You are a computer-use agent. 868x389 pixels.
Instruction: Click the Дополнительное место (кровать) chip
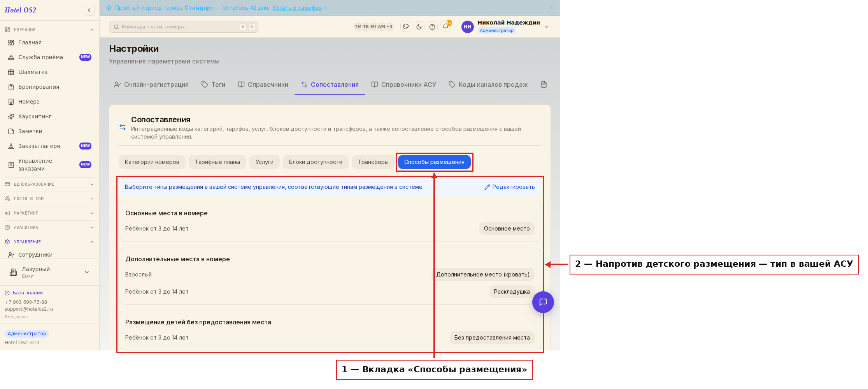[x=483, y=275]
